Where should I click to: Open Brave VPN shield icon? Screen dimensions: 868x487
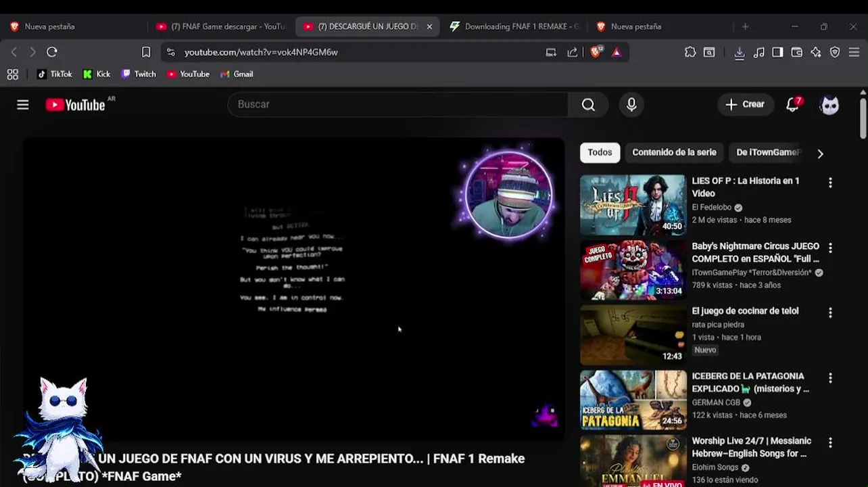[835, 52]
